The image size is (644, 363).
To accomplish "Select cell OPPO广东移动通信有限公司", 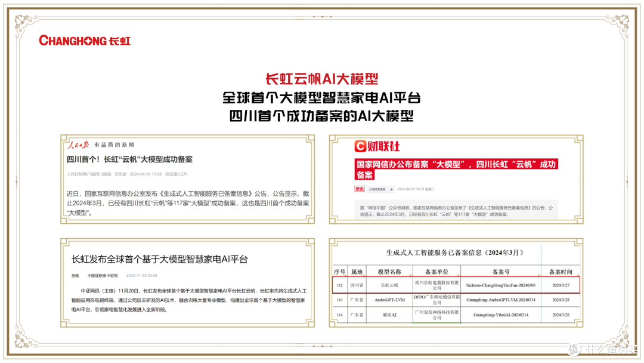I will pos(436,300).
